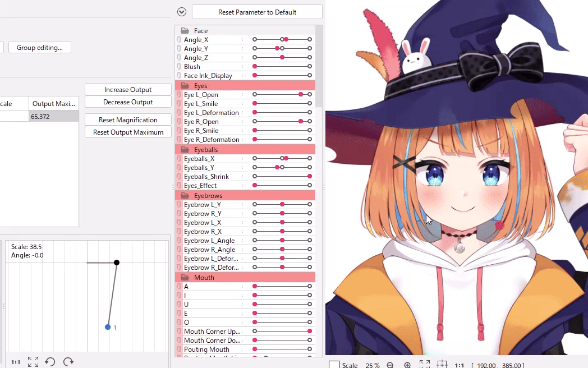Click the Eyeballs_Shrink slider handle
The width and height of the screenshot is (588, 368).
pyautogui.click(x=310, y=176)
